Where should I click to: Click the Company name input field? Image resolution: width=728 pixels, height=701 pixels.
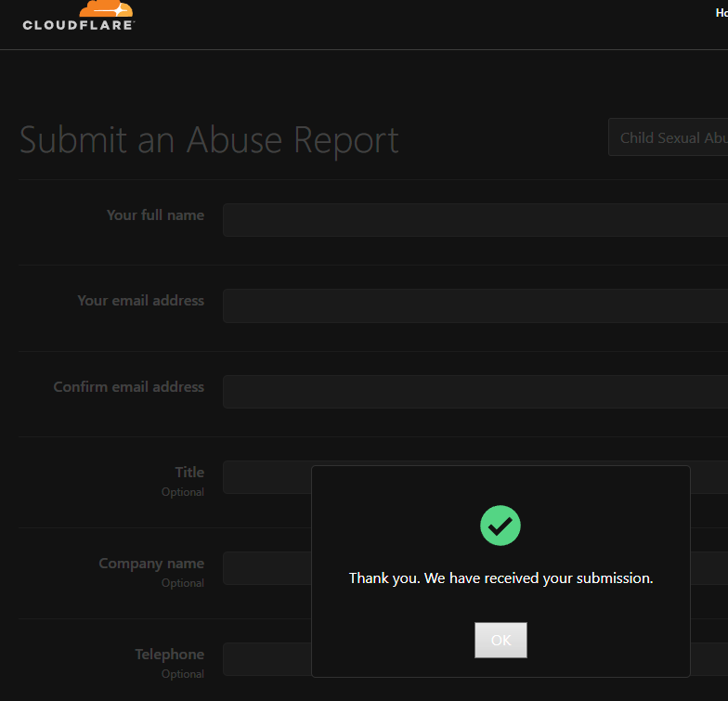(267, 568)
